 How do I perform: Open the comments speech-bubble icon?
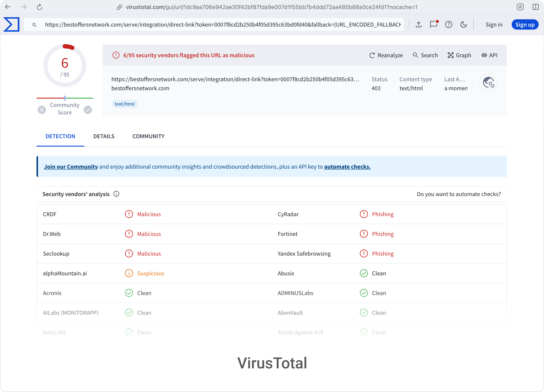tap(434, 24)
